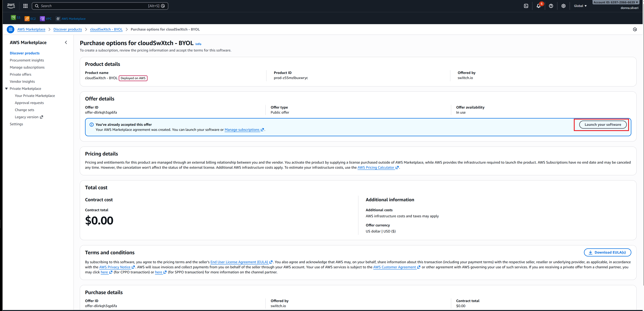This screenshot has height=311, width=644.
Task: Click the Launch your software button
Action: pyautogui.click(x=602, y=125)
